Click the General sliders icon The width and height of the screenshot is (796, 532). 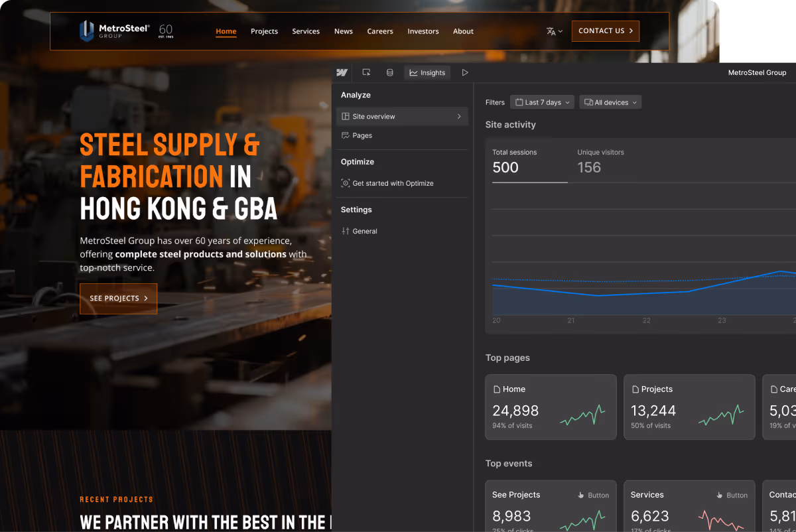click(x=345, y=231)
